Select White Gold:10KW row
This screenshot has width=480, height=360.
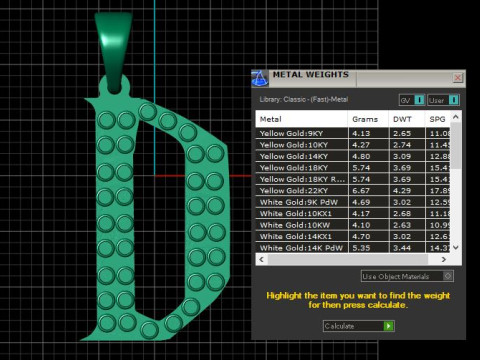[353, 225]
